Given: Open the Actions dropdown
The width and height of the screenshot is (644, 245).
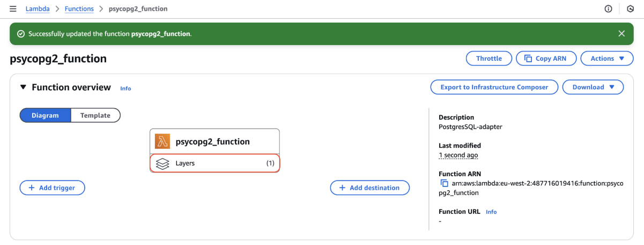Looking at the screenshot, I should coord(607,59).
